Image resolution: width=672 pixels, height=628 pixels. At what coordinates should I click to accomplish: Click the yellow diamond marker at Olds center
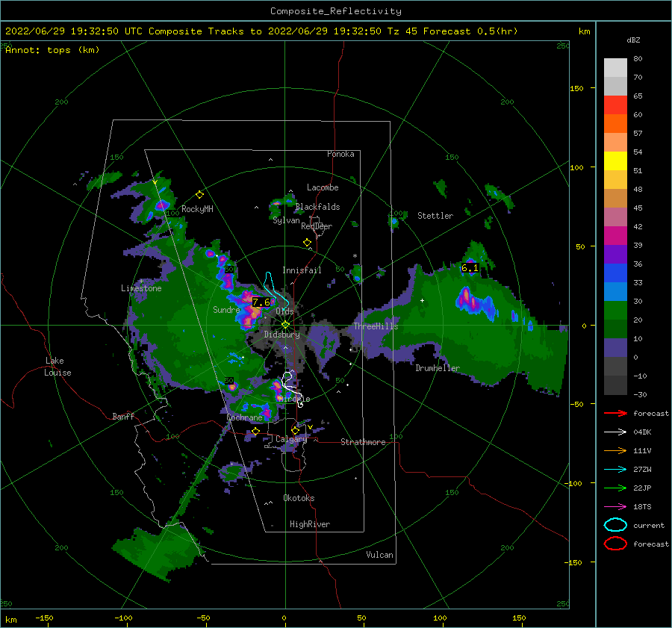tap(285, 325)
